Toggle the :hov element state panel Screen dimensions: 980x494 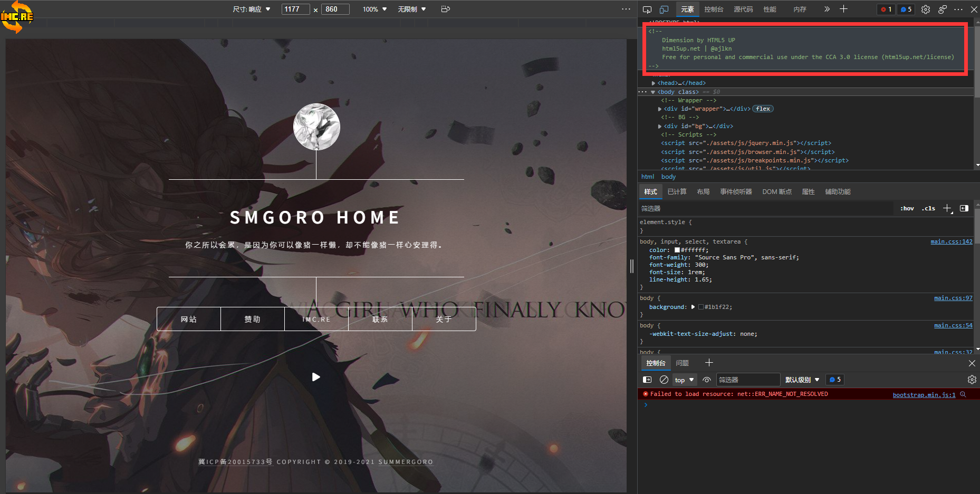pyautogui.click(x=907, y=208)
